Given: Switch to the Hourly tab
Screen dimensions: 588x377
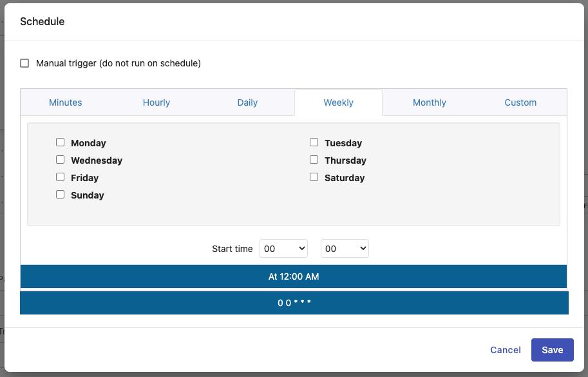Looking at the screenshot, I should pos(156,102).
